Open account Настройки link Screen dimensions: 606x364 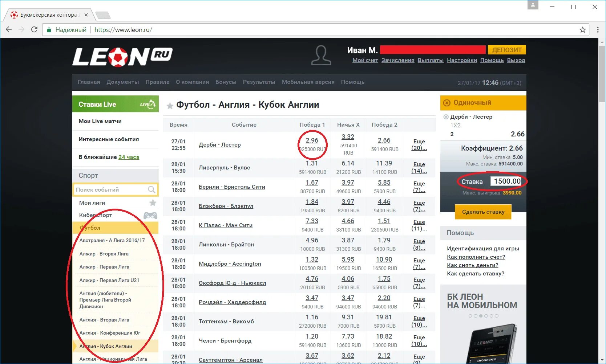(462, 60)
